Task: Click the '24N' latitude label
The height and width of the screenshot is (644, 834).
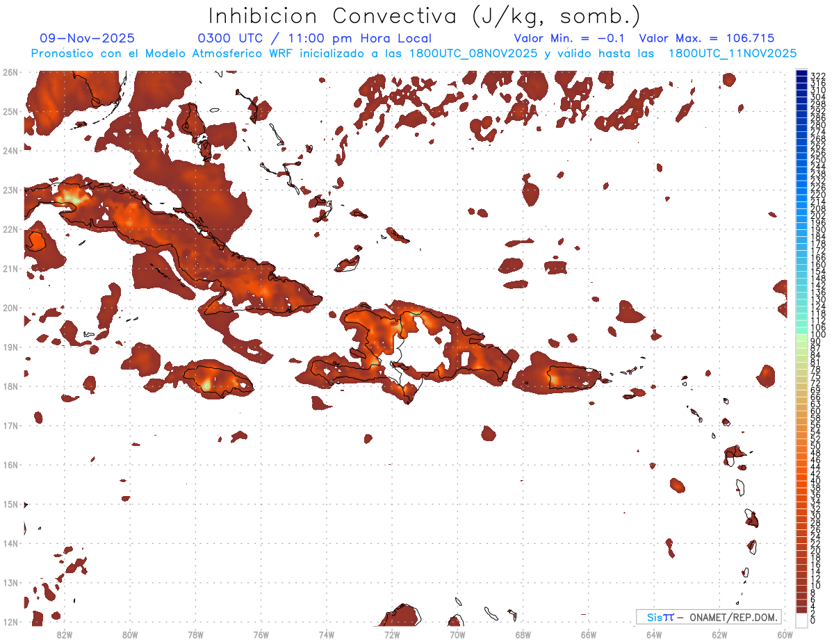Action: 10,151
